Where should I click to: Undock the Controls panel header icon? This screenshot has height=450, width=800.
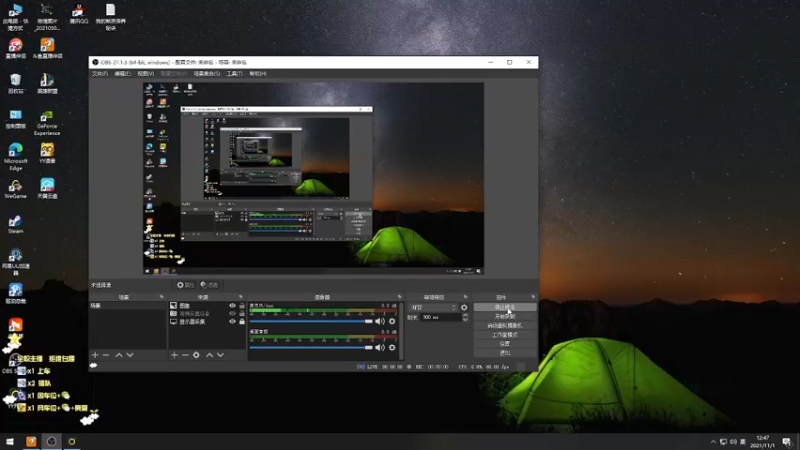point(533,297)
